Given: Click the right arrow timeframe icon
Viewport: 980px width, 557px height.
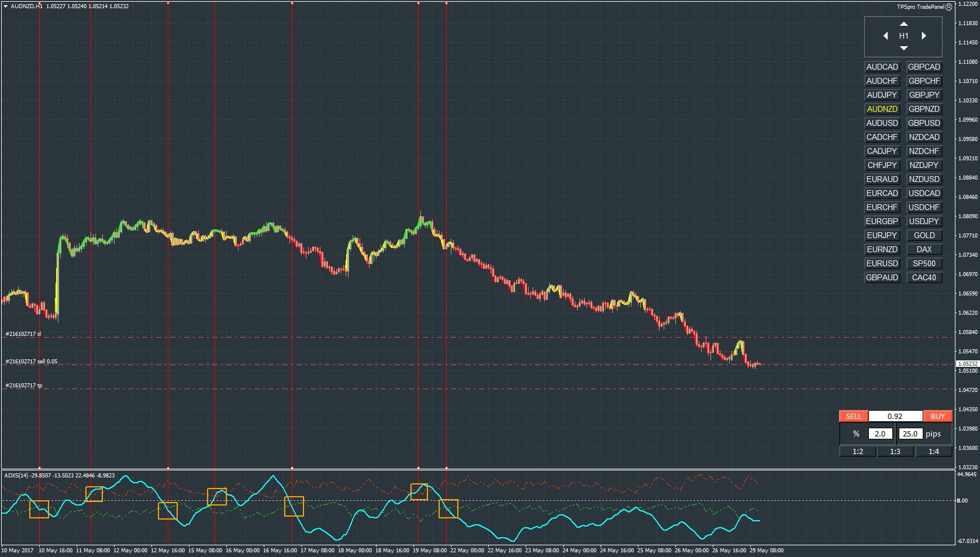Looking at the screenshot, I should point(924,36).
